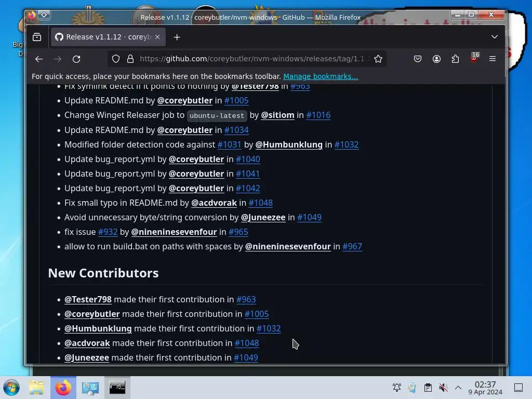
Task: Open pull request #1049 in changes list
Action: (309, 218)
